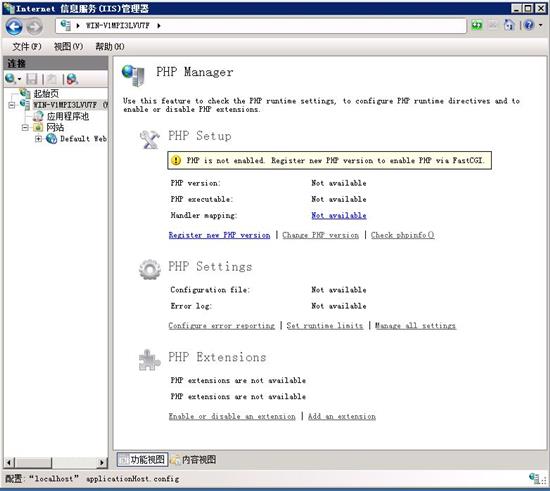
Task: Click the yellow warning icon in PHP notice
Action: (176, 160)
